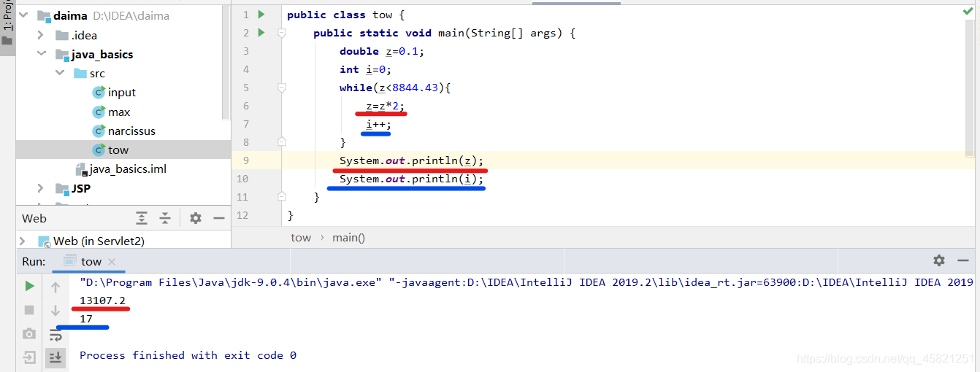Image resolution: width=980 pixels, height=372 pixels.
Task: Close the 'tow' run tab
Action: [111, 262]
